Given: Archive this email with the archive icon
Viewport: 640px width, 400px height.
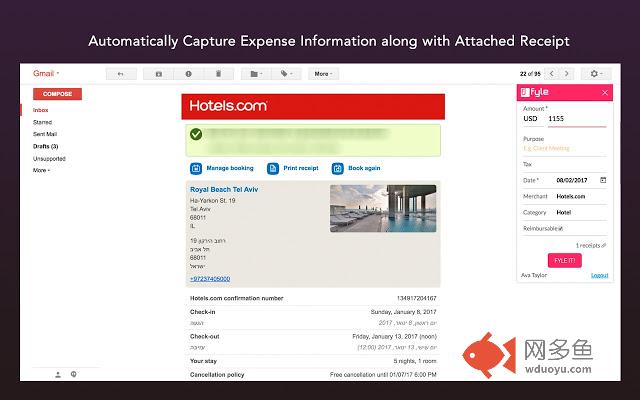Looking at the screenshot, I should (160, 74).
